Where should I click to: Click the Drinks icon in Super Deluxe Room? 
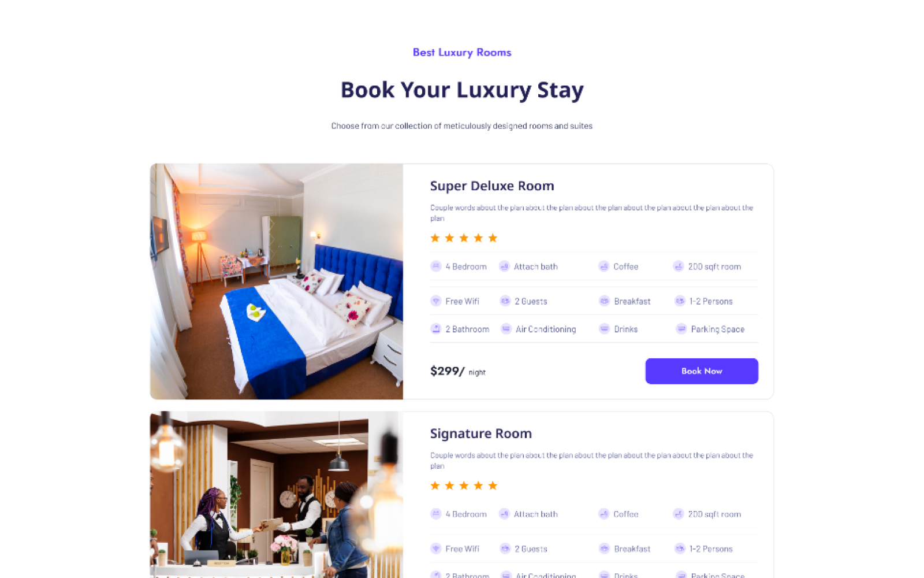pos(605,329)
